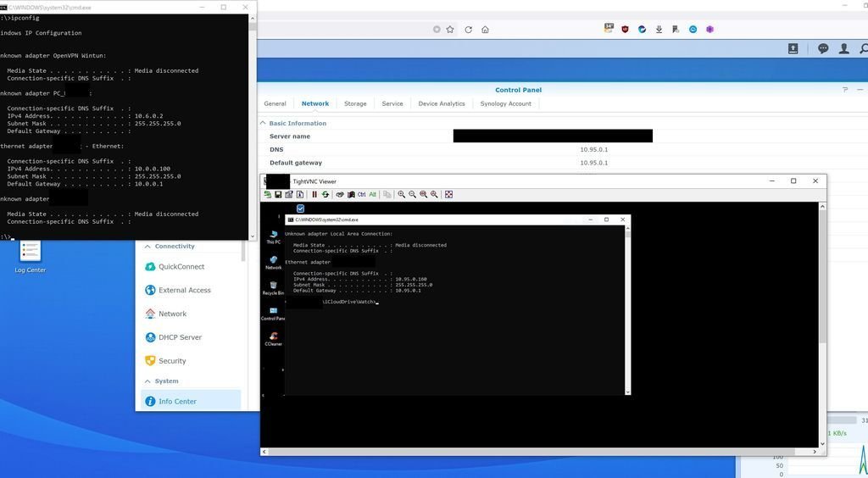Image resolution: width=868 pixels, height=478 pixels.
Task: Click CCleaner icon on remote desktop
Action: [x=274, y=339]
